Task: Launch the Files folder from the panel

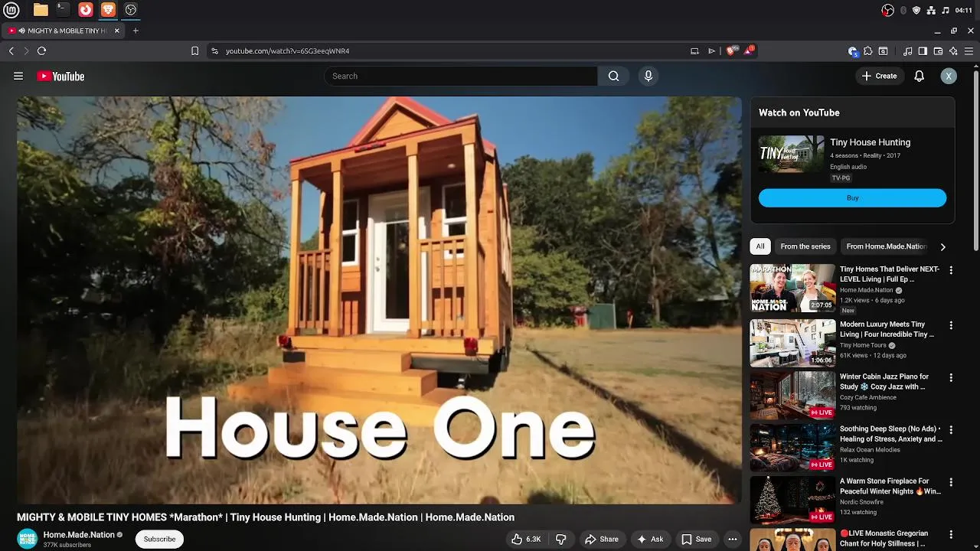Action: coord(41,10)
